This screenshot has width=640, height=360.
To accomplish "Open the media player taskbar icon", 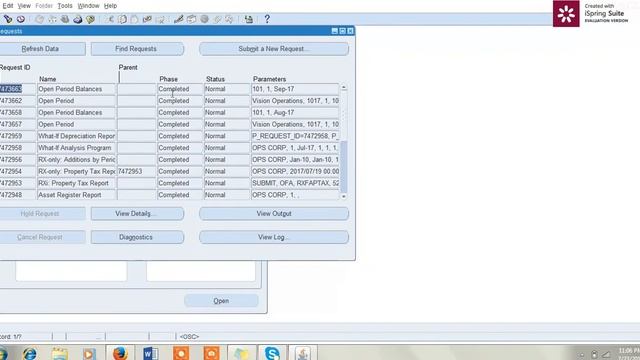I will click(x=89, y=353).
